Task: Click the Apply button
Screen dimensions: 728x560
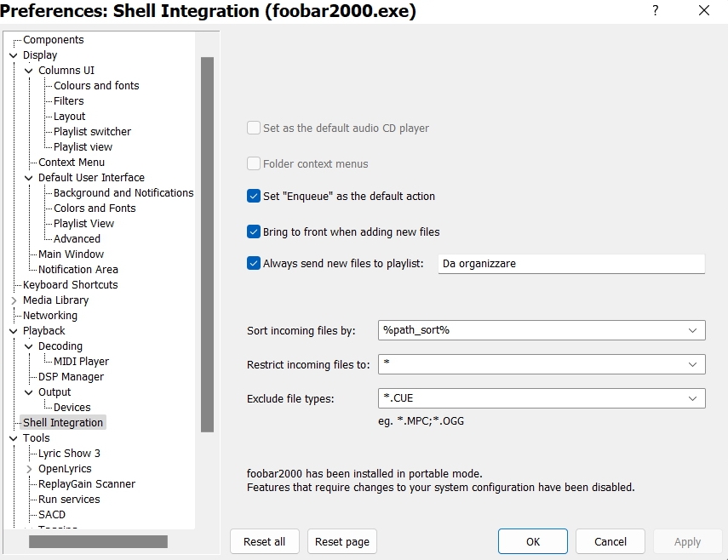Action: 688,541
